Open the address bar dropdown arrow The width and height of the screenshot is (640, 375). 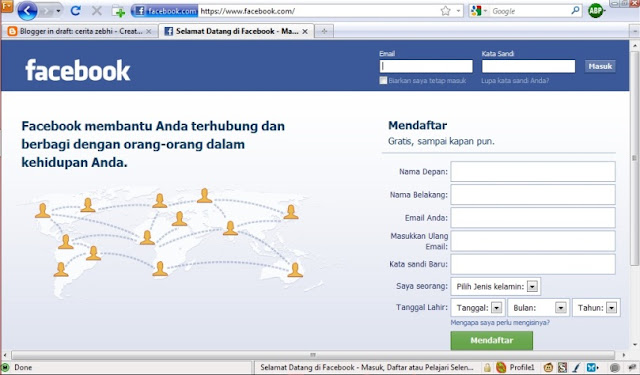pyautogui.click(x=458, y=11)
